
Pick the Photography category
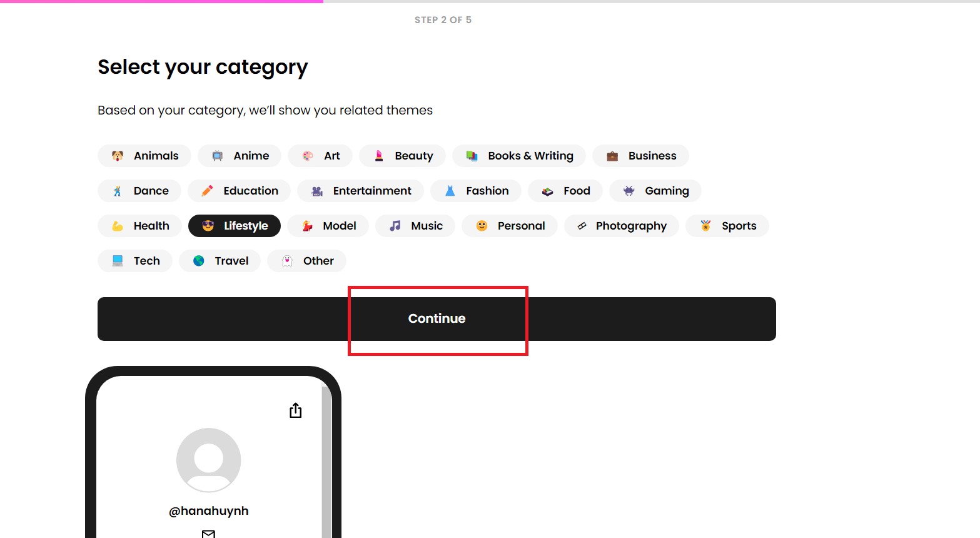pyautogui.click(x=621, y=226)
